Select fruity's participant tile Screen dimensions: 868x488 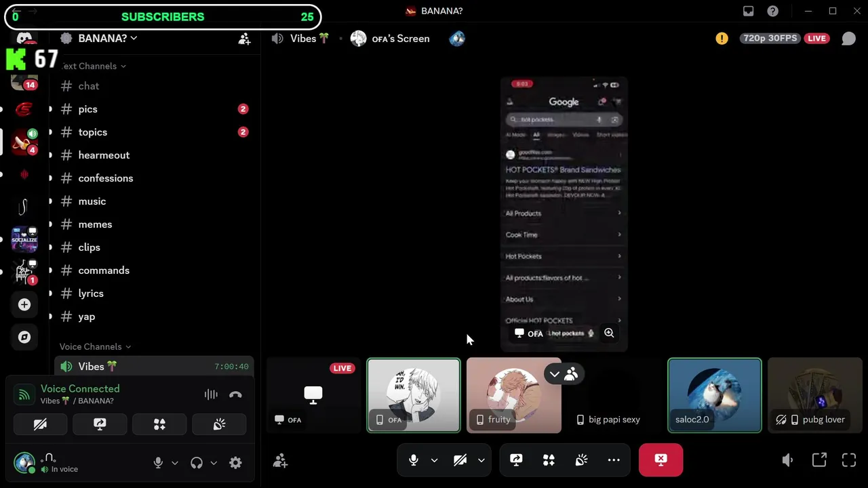pos(514,395)
